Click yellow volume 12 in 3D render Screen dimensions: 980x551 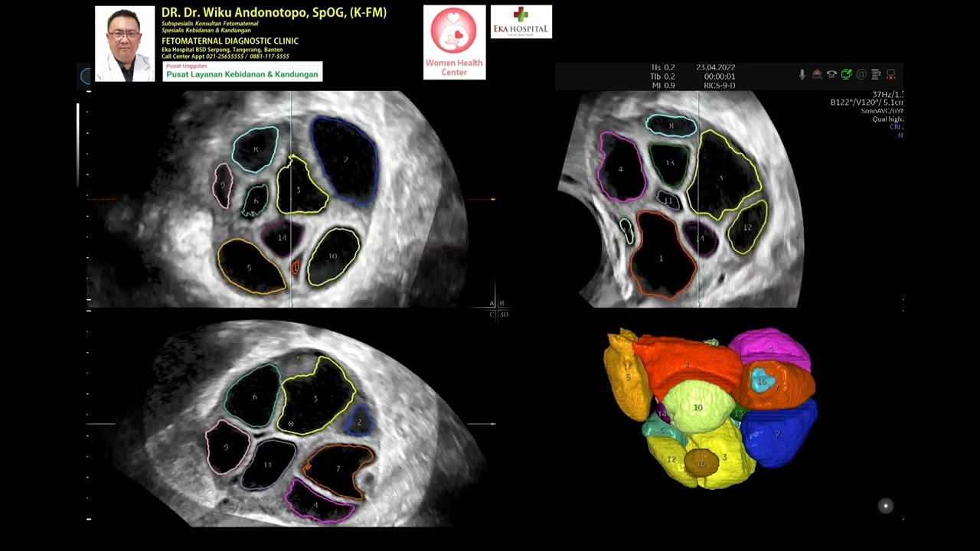pyautogui.click(x=671, y=459)
